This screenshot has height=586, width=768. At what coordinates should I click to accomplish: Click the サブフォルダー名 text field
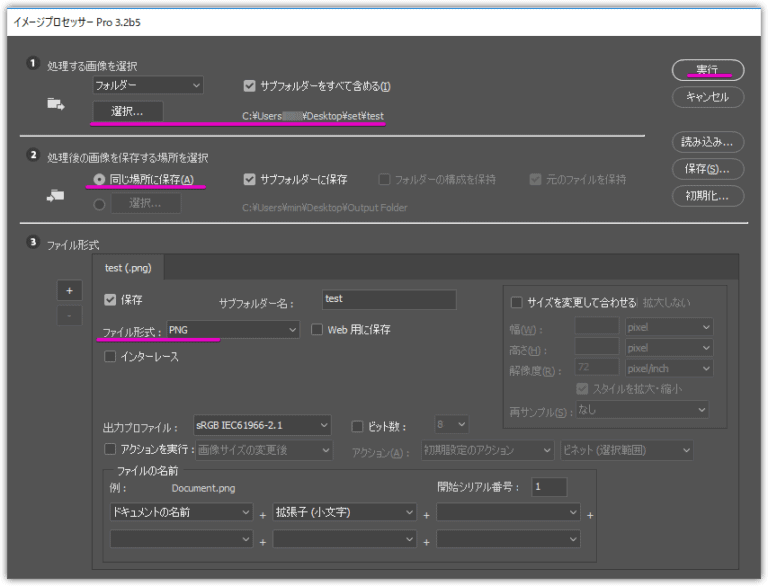click(389, 299)
